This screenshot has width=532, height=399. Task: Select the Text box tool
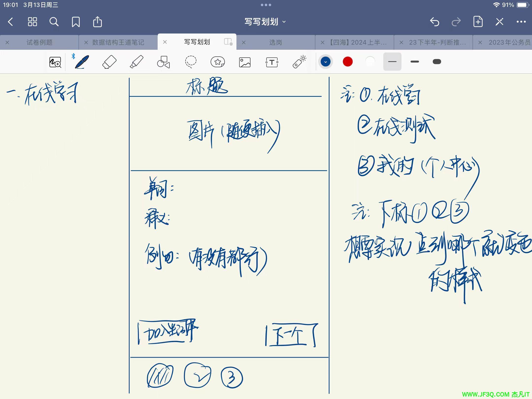[x=272, y=62]
